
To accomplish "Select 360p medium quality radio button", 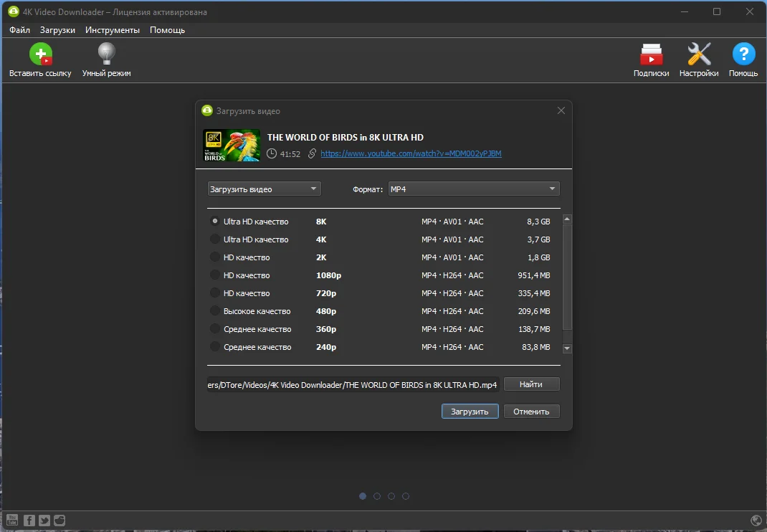I will pos(215,329).
